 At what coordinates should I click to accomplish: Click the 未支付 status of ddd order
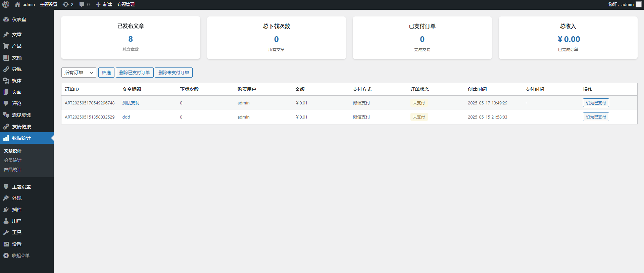[x=419, y=117]
